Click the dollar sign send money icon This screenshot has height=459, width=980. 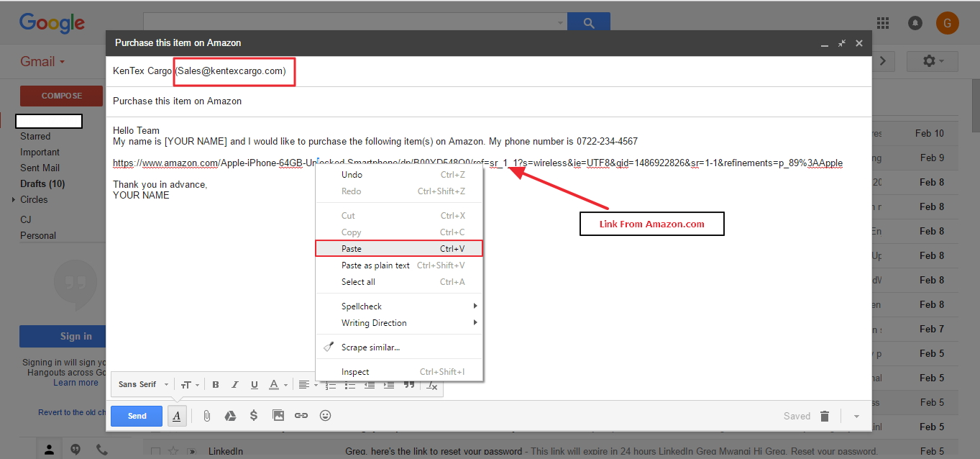tap(254, 416)
